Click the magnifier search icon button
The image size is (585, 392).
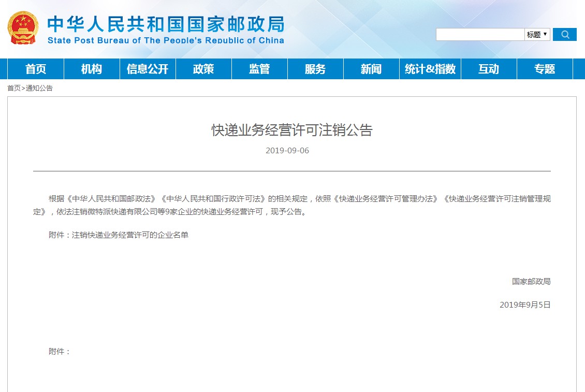point(564,35)
